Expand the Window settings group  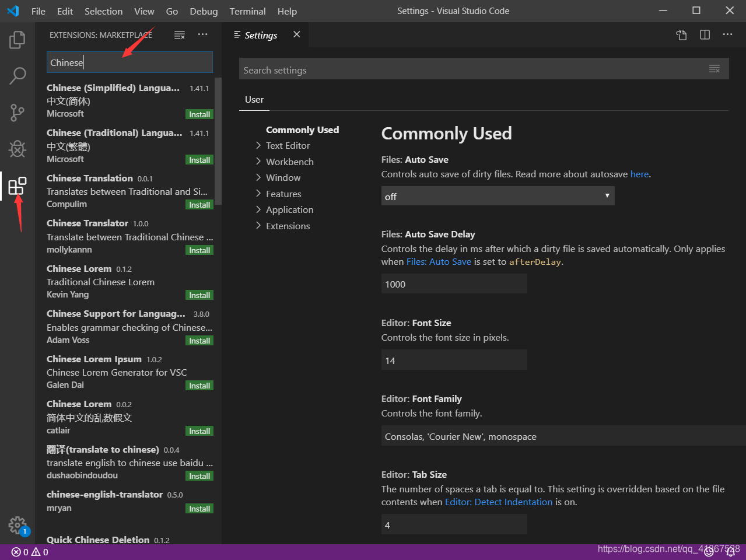(x=283, y=177)
